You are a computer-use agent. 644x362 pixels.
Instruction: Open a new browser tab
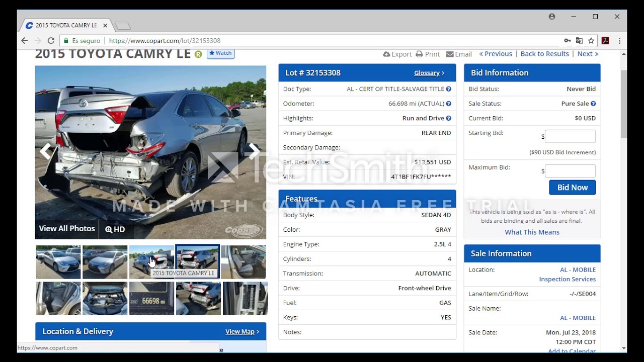click(x=122, y=26)
